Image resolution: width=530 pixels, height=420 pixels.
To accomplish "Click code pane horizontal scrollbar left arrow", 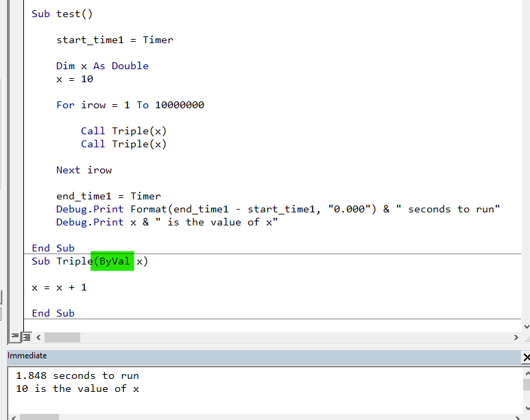I will (38, 337).
